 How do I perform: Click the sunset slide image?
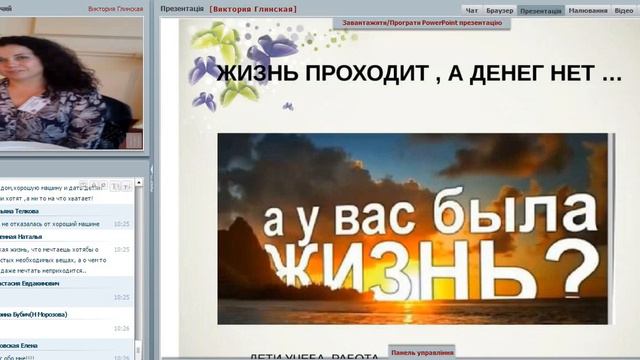pyautogui.click(x=413, y=229)
